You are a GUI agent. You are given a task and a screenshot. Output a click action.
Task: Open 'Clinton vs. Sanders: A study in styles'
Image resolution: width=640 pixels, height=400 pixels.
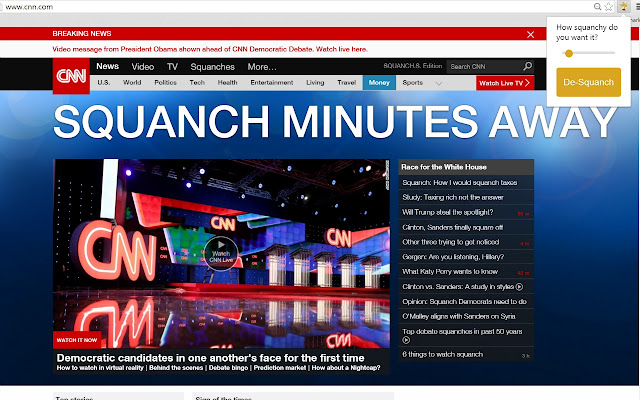coord(458,287)
